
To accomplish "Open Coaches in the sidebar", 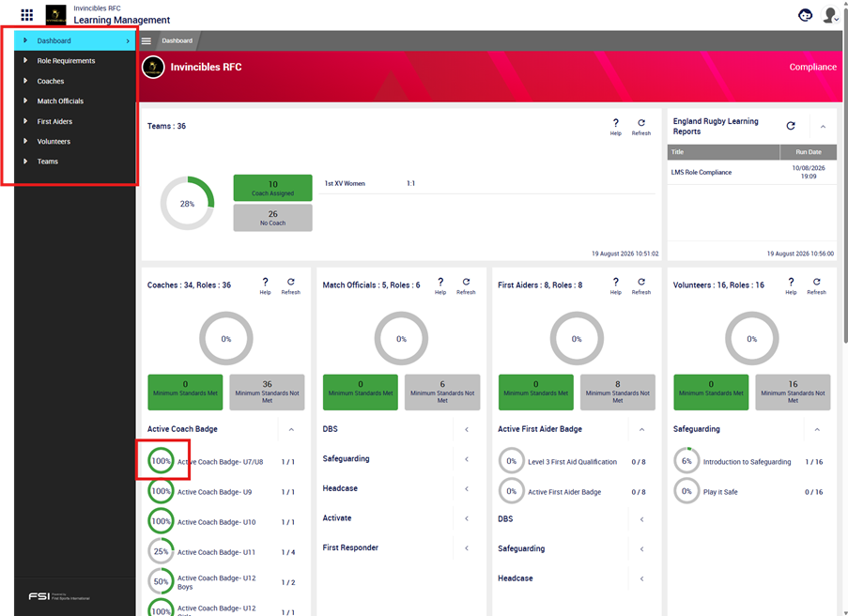I will click(74, 81).
